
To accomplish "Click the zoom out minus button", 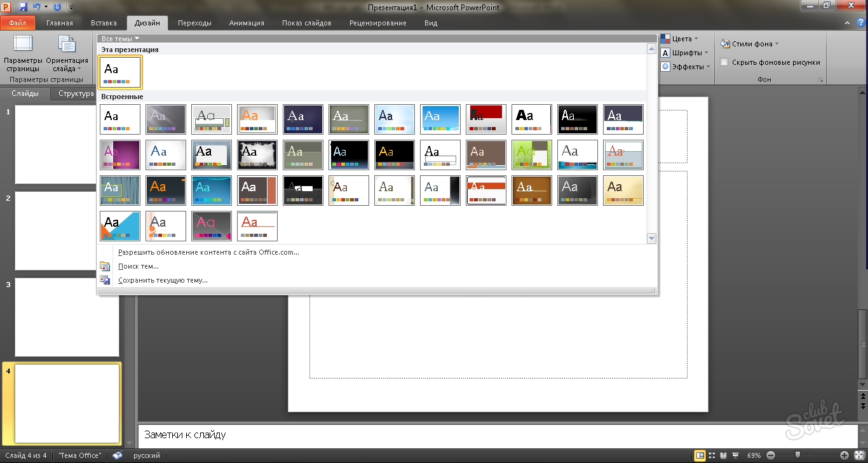I will (x=771, y=455).
